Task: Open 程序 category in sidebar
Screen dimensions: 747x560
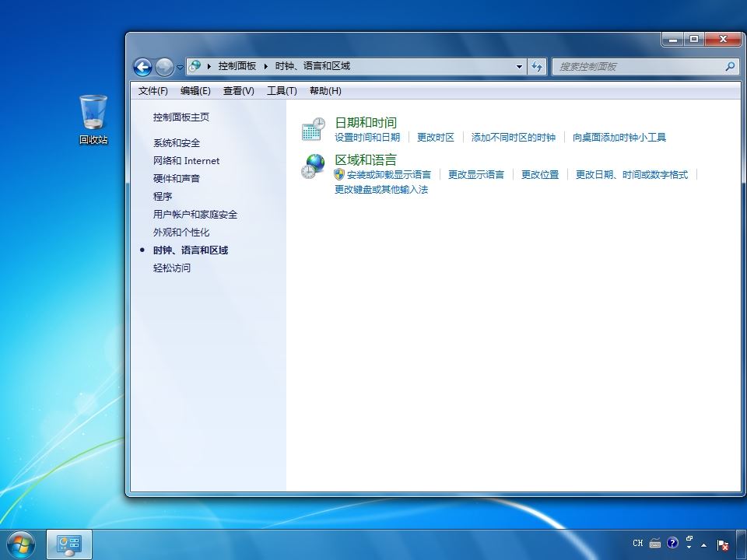Action: (163, 196)
